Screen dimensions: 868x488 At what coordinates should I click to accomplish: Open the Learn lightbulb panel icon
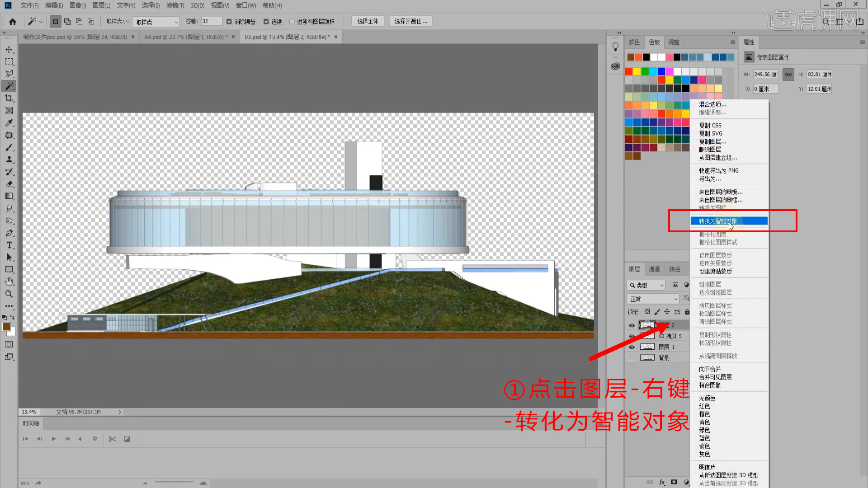pos(615,47)
